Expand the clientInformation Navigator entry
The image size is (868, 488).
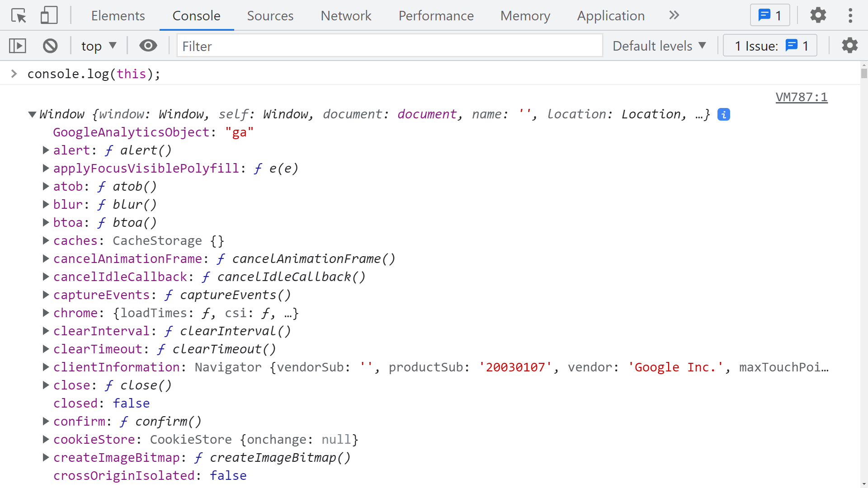coord(46,367)
